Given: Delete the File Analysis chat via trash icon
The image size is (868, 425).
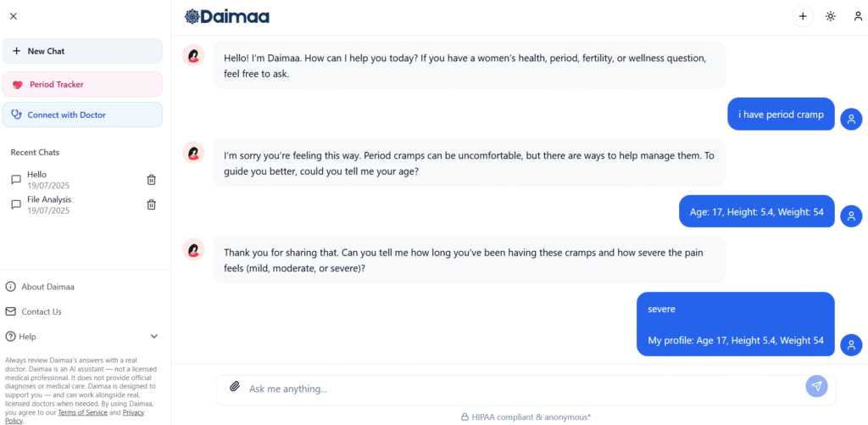Looking at the screenshot, I should tap(151, 204).
